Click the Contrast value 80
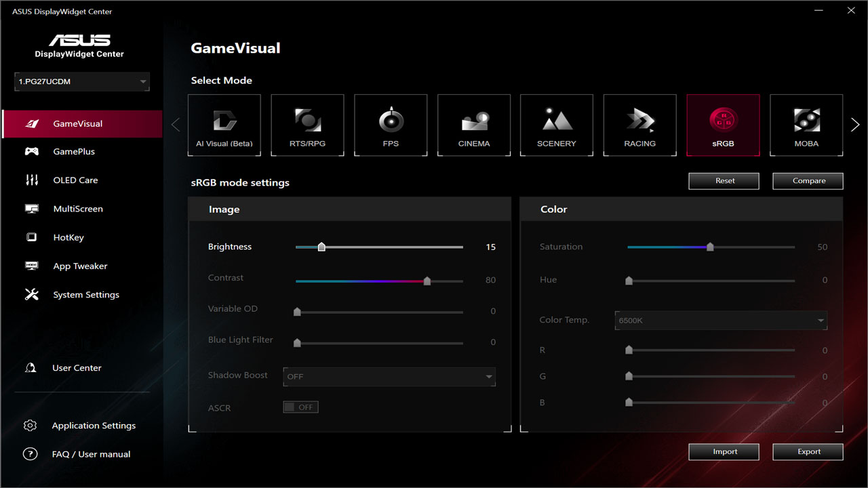 [490, 280]
